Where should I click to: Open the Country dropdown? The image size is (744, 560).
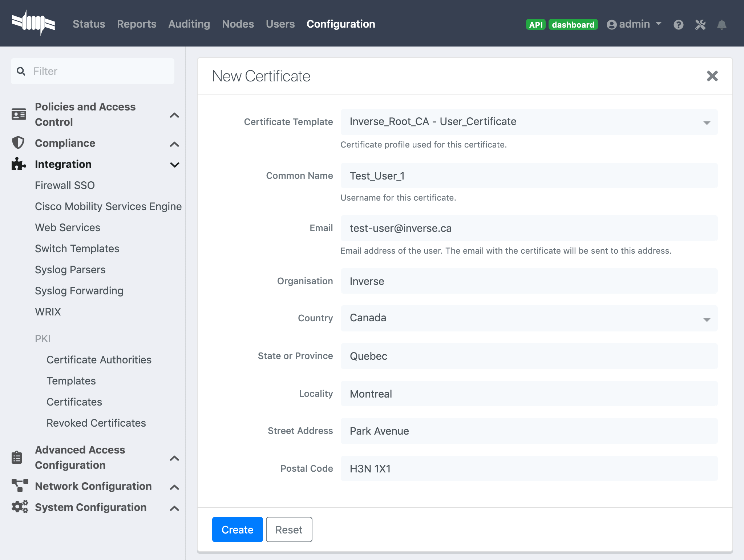coord(529,318)
